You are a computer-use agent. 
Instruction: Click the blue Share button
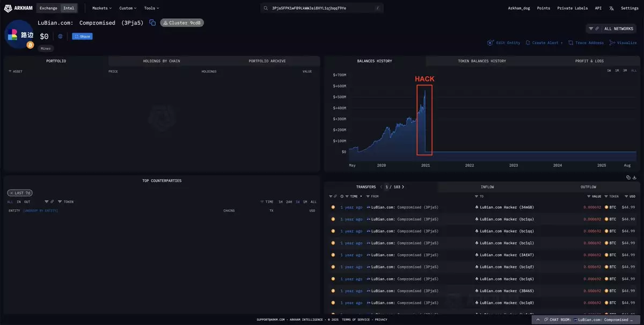[82, 37]
